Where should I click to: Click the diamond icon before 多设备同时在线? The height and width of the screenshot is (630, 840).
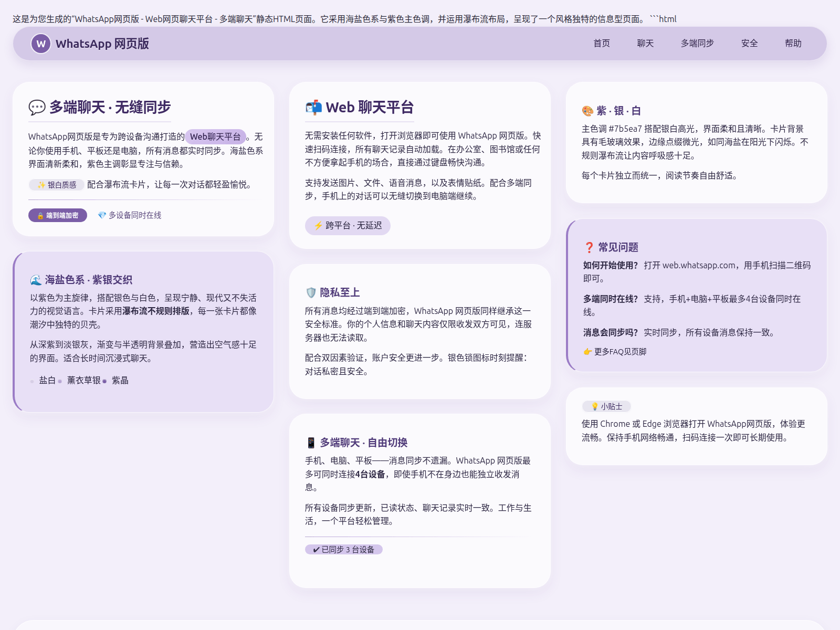(102, 215)
